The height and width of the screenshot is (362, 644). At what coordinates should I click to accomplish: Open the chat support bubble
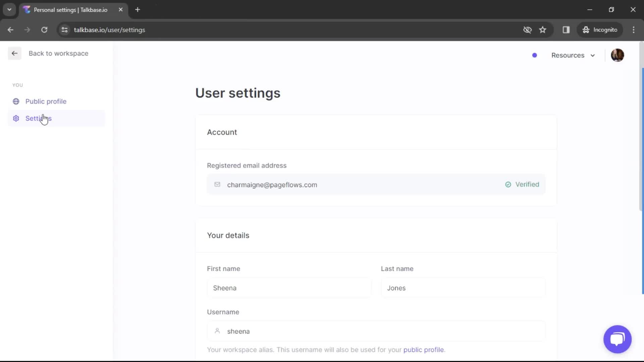point(617,339)
